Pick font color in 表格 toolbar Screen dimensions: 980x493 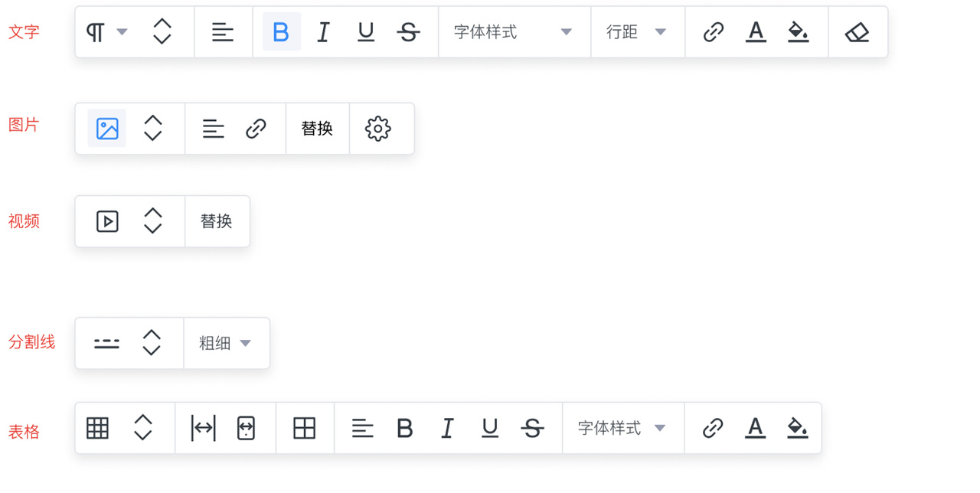point(756,428)
